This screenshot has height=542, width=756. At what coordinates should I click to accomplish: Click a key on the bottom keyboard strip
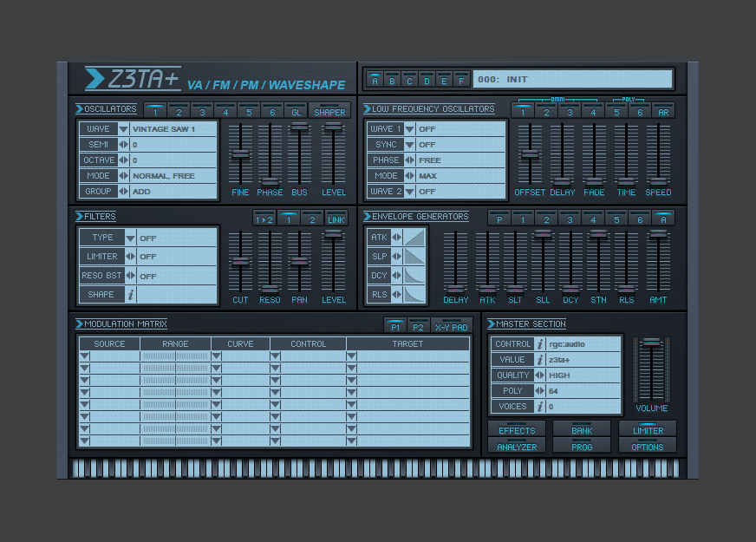376,468
